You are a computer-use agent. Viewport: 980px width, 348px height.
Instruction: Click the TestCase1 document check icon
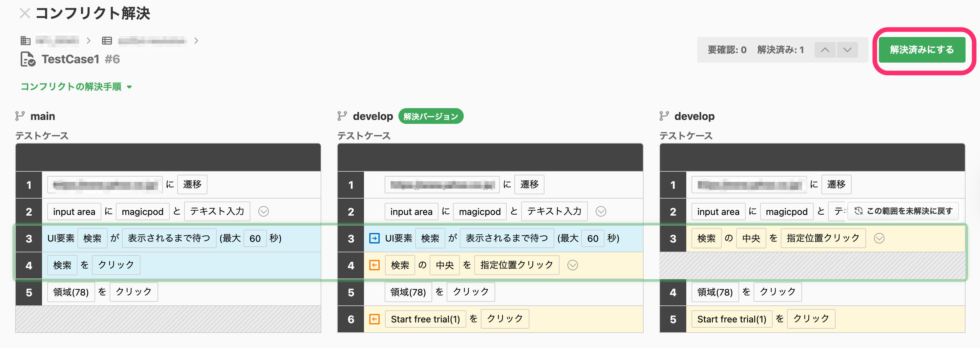click(28, 59)
